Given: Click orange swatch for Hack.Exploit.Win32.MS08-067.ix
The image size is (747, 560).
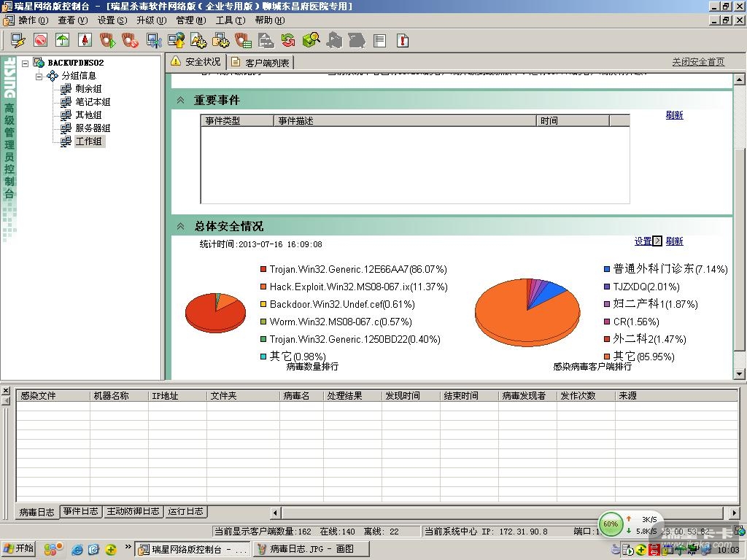Looking at the screenshot, I should [x=263, y=287].
